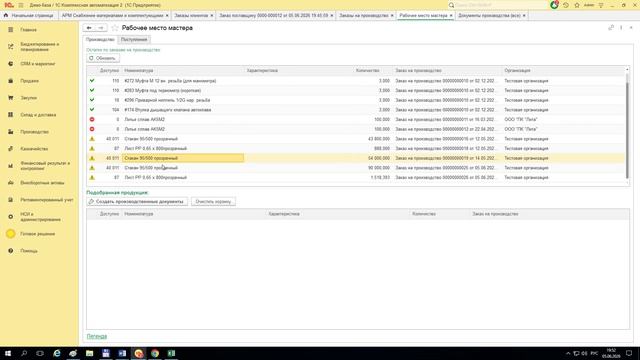Click the Обновить button
Viewport: 640px width, 360px height.
point(103,58)
